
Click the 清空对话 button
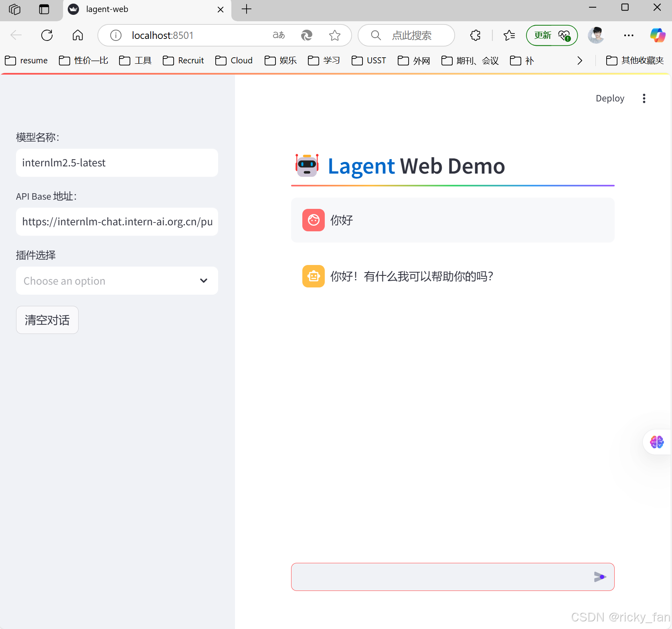[x=47, y=320]
